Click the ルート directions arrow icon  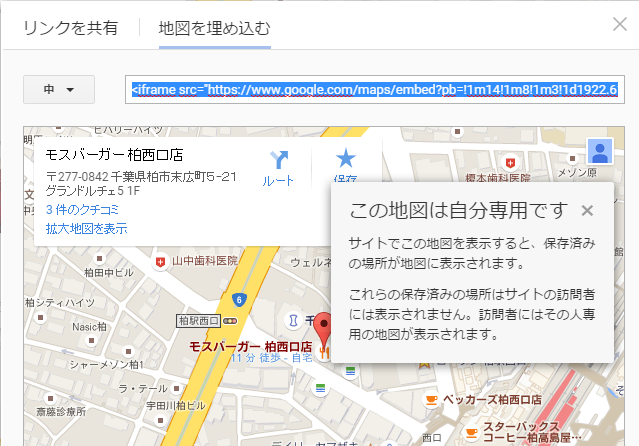[278, 160]
